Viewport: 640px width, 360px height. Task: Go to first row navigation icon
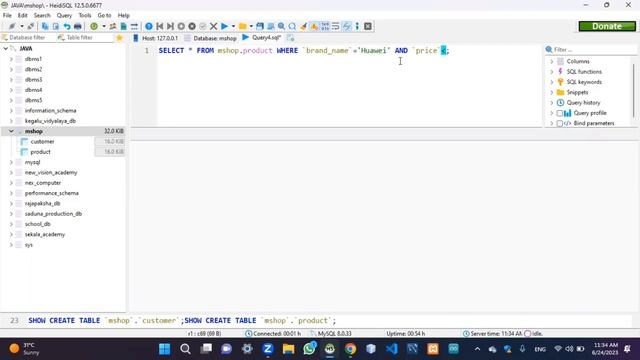[x=160, y=27]
